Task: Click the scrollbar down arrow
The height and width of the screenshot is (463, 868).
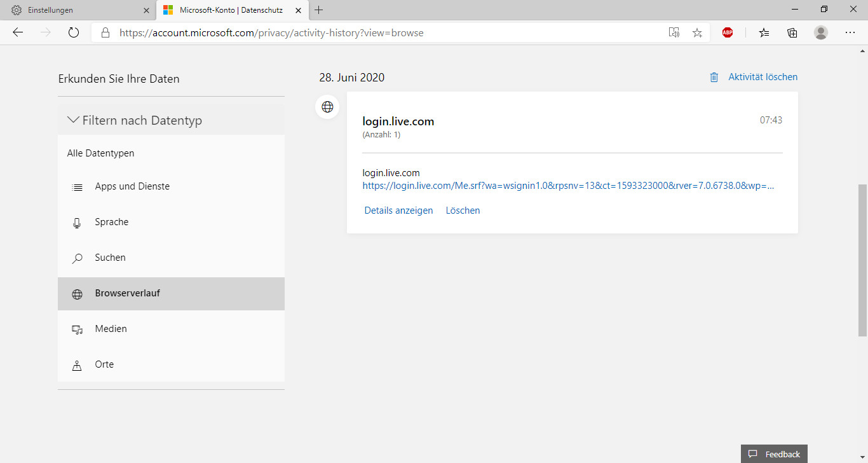Action: [x=862, y=457]
